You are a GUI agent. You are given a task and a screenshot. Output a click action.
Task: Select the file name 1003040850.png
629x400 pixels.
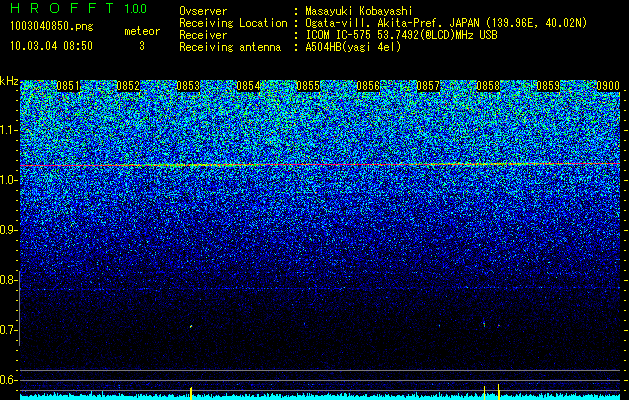(51, 26)
